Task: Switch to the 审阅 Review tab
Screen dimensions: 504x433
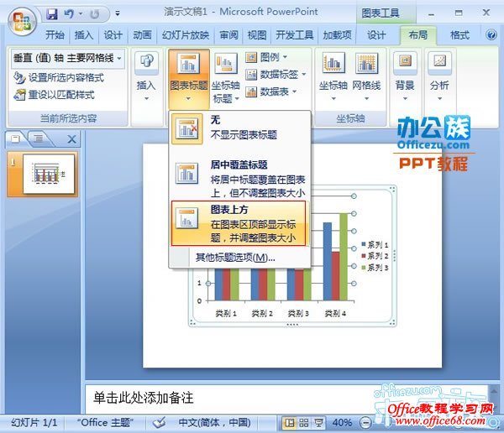Action: coord(228,34)
